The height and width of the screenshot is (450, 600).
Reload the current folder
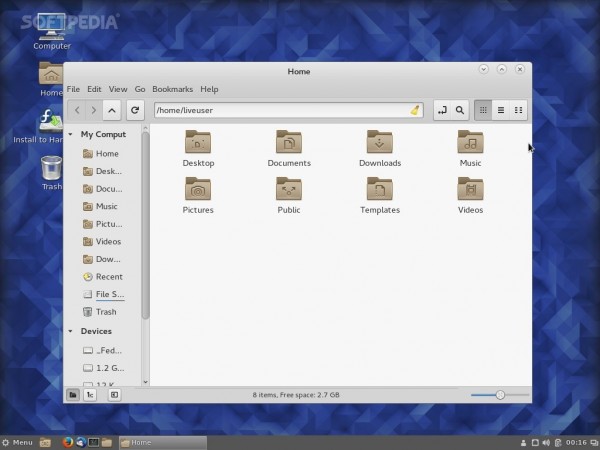pyautogui.click(x=135, y=110)
